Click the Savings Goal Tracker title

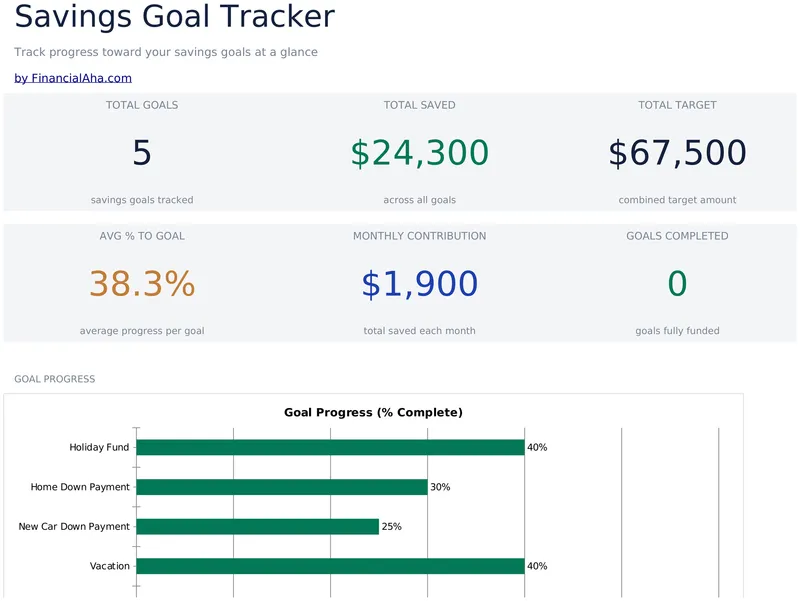point(174,16)
